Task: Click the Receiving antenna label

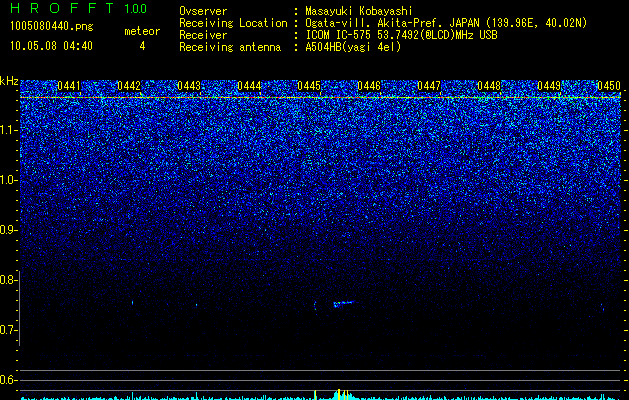Action: (x=230, y=47)
